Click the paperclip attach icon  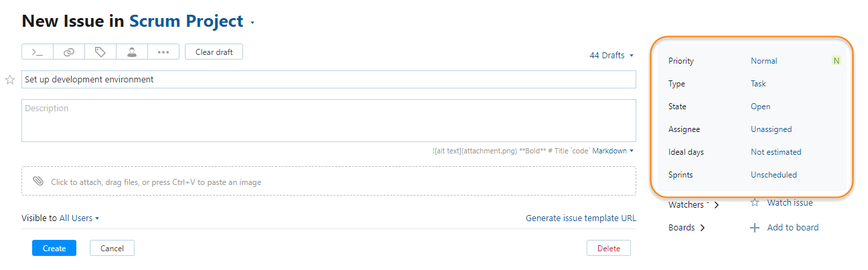tap(38, 182)
